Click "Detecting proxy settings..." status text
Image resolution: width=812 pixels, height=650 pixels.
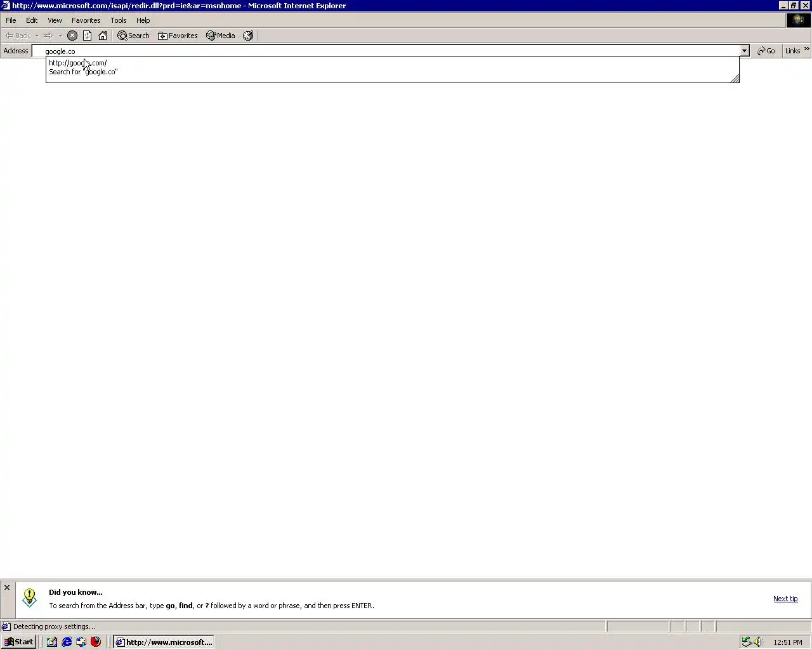[55, 627]
